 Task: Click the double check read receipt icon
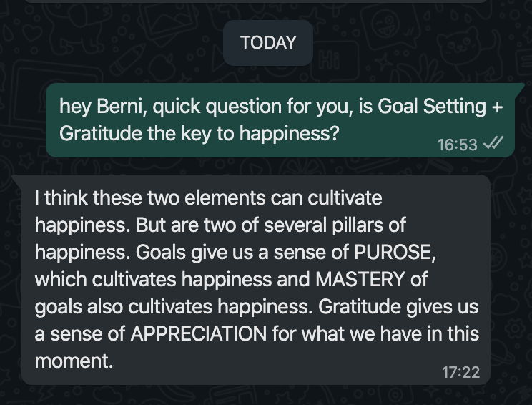pos(493,144)
